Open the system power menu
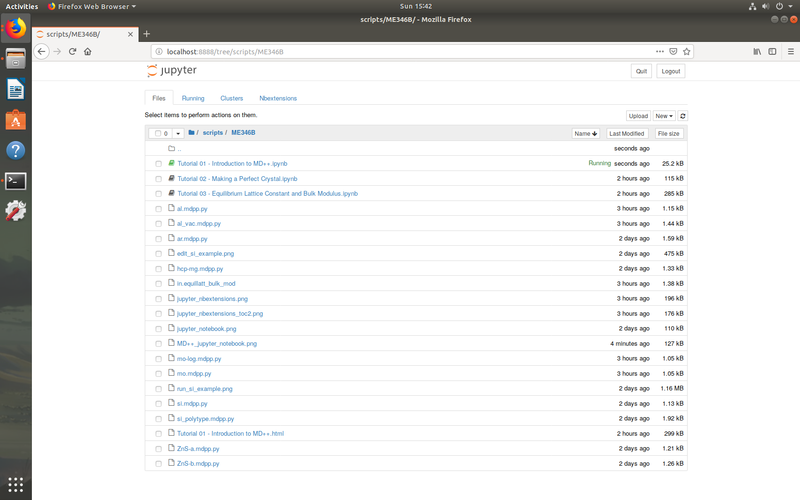Viewport: 800px width, 500px height. [x=784, y=6]
